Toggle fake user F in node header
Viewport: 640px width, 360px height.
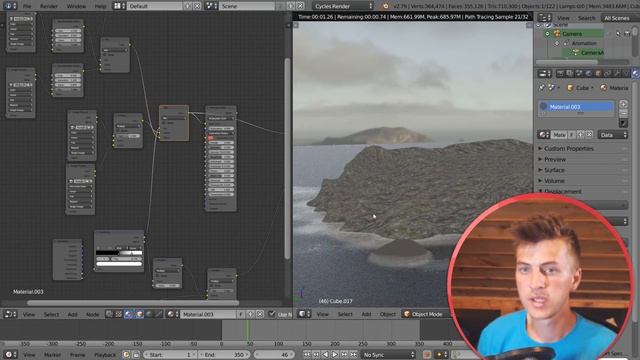(241, 314)
